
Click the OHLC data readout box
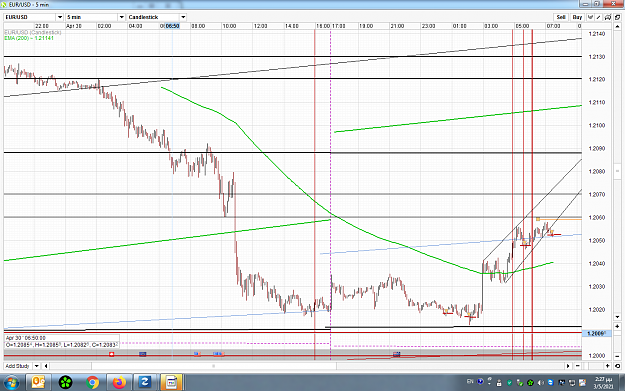tap(62, 342)
